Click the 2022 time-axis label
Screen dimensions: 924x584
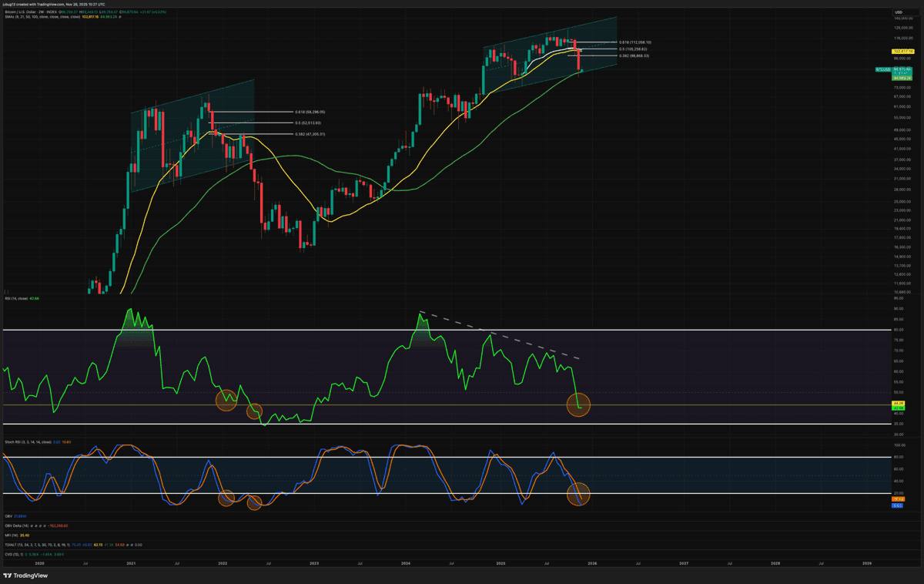point(223,563)
